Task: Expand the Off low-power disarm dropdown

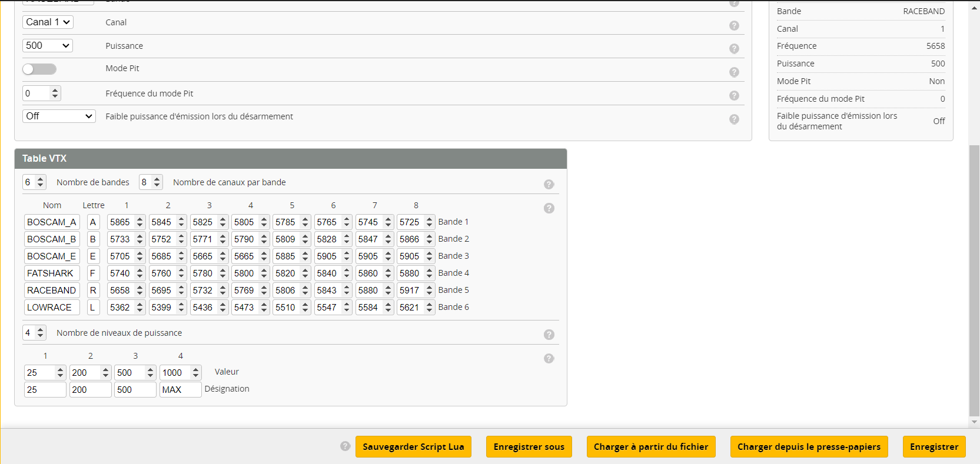Action: point(59,116)
